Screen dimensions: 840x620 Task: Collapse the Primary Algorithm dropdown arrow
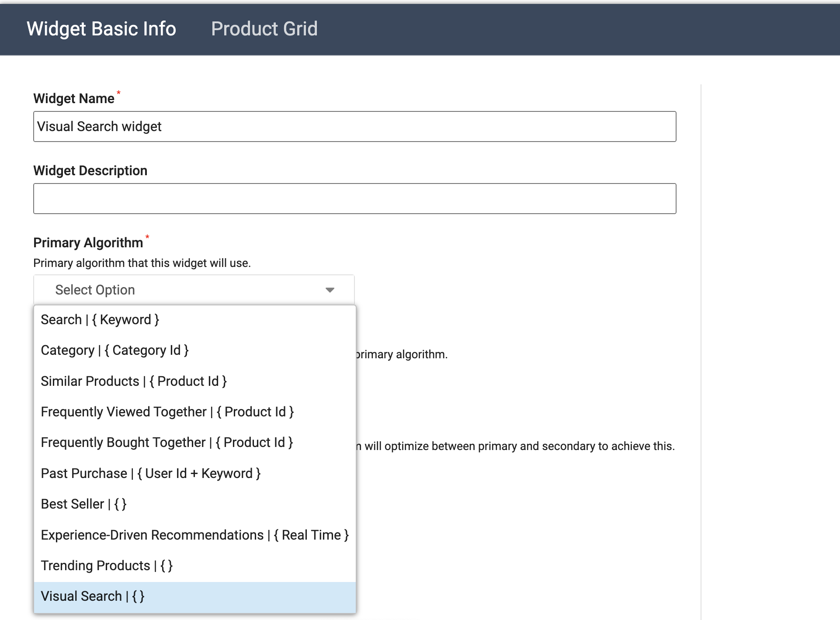pos(330,290)
